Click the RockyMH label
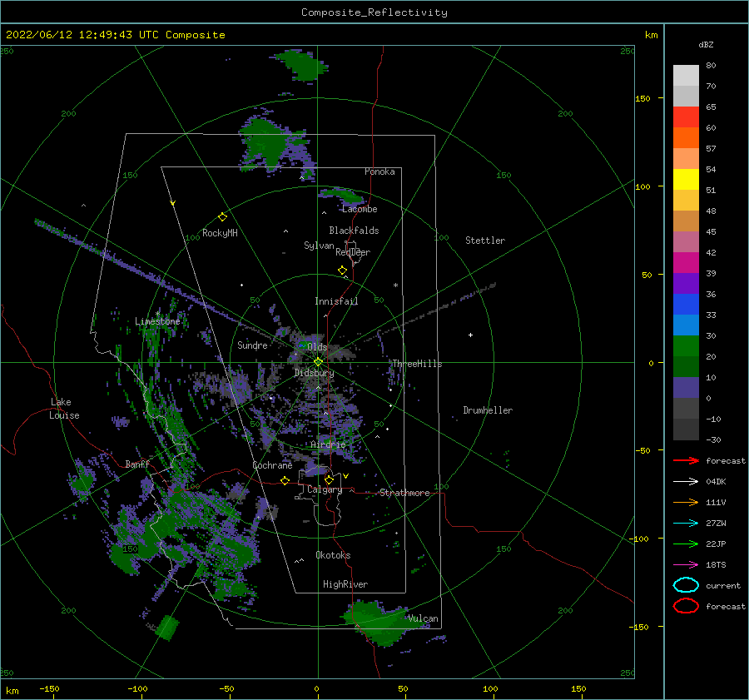749x700 pixels. [x=219, y=233]
